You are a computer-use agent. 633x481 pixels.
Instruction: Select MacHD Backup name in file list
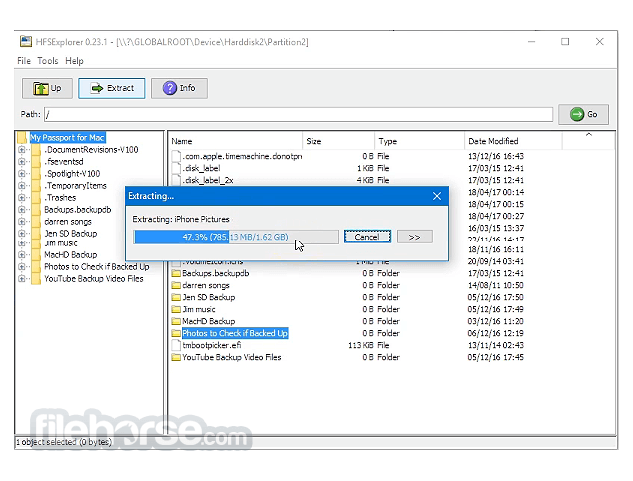click(209, 321)
